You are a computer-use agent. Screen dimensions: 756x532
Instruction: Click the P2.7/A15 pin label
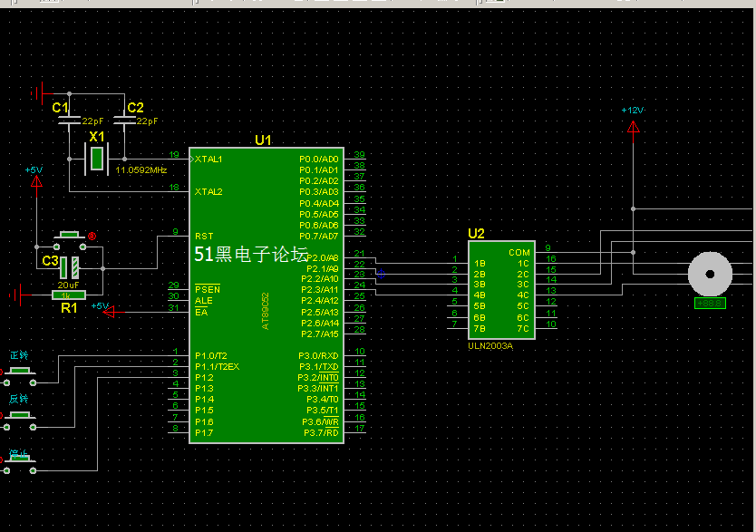tap(320, 334)
